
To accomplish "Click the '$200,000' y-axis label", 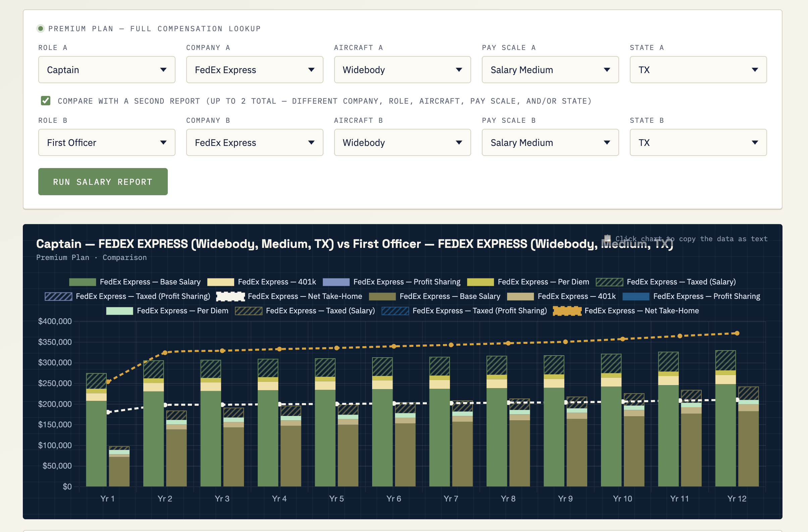I will click(x=55, y=404).
